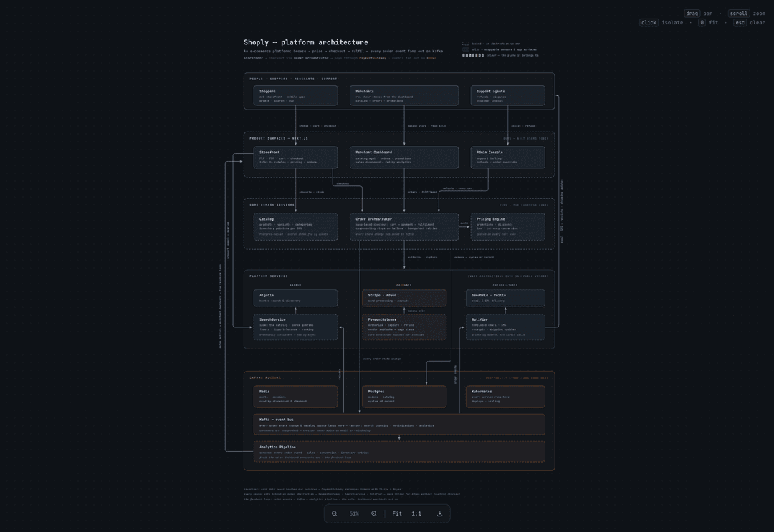
Task: Click the 'quote' edge label near Pricing Engine
Action: pyautogui.click(x=464, y=223)
